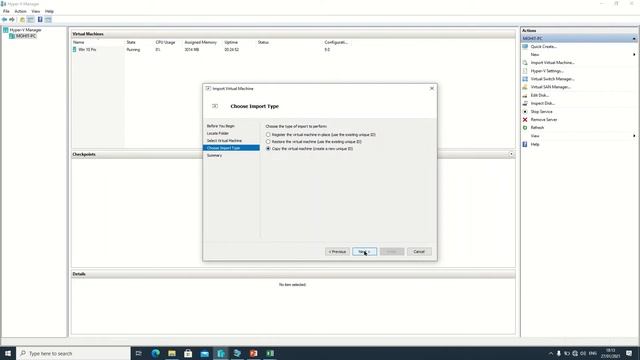This screenshot has width=640, height=360.
Task: Click Hyper-V Settings action link
Action: tap(547, 71)
